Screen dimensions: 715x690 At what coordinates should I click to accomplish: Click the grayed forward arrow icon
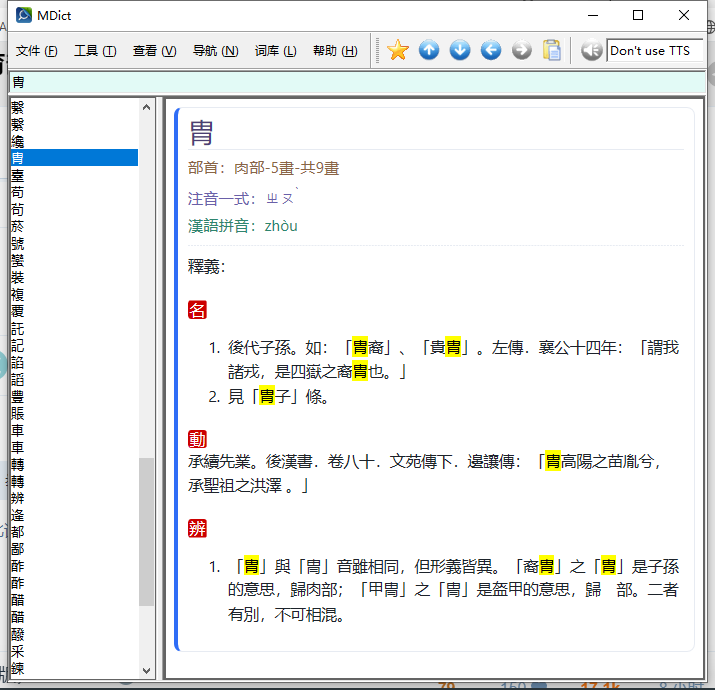coord(522,50)
